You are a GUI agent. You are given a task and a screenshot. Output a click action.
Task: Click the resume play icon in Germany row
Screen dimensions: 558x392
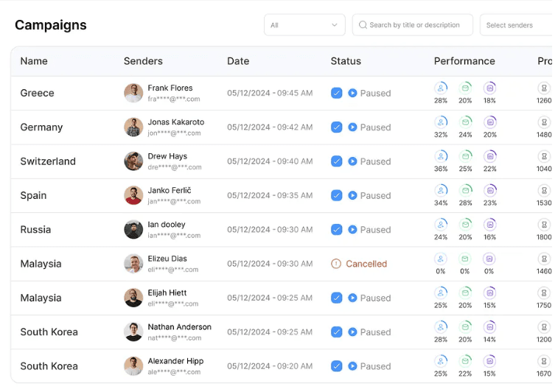pos(352,127)
